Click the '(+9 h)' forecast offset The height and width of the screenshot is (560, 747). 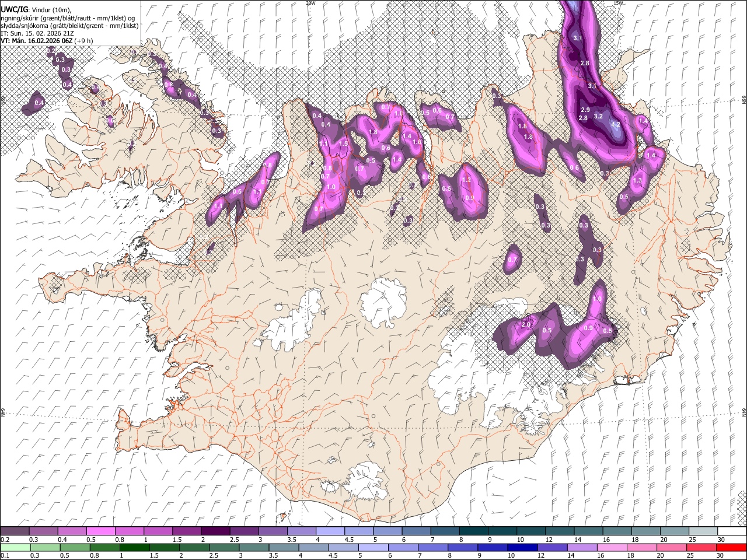pyautogui.click(x=84, y=41)
